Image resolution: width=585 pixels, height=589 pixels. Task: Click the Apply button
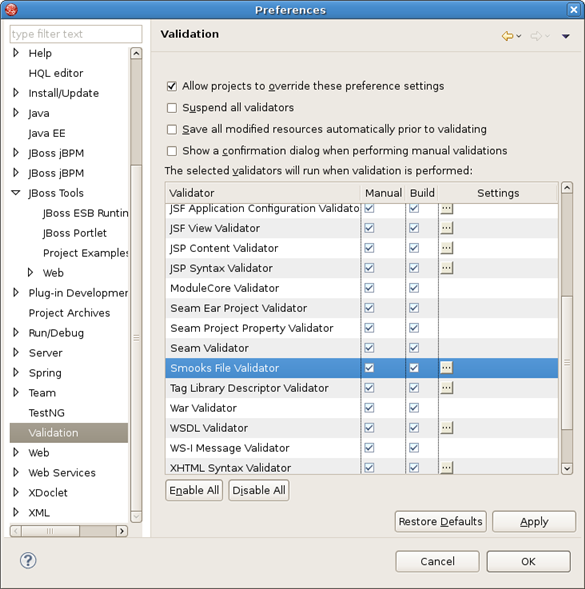coord(534,521)
